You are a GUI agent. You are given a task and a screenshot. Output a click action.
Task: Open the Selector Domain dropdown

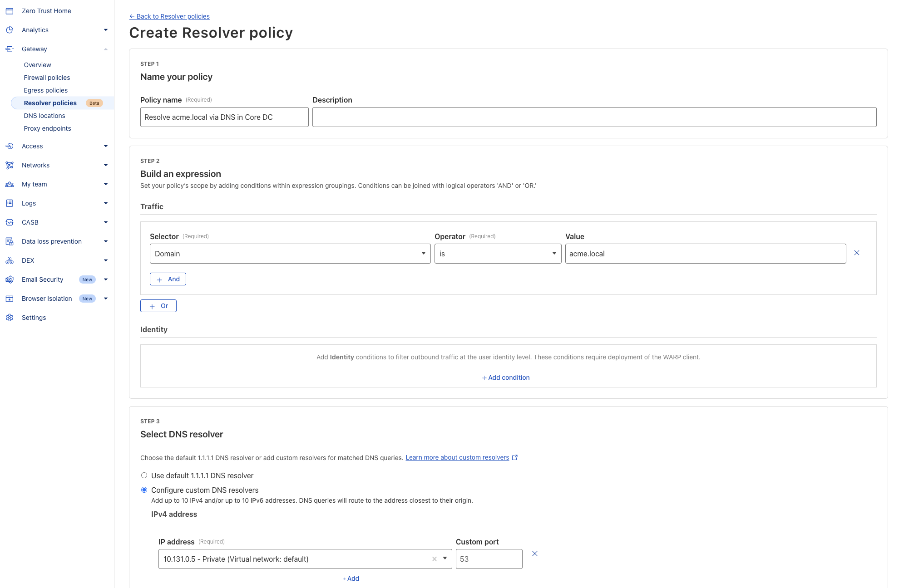(x=290, y=254)
